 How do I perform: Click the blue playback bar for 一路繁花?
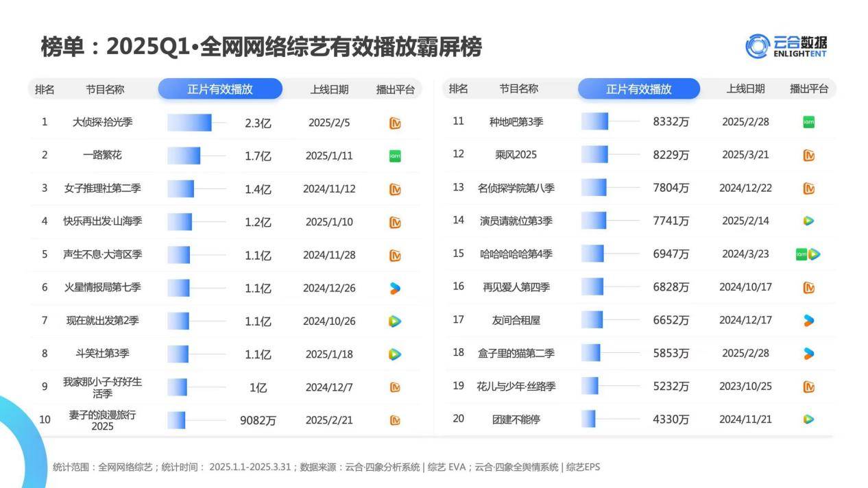pyautogui.click(x=184, y=156)
